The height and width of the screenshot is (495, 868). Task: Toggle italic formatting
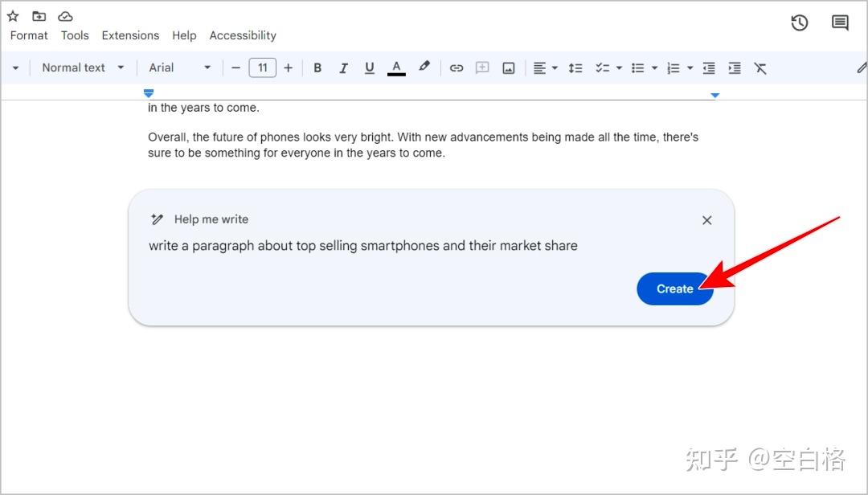click(x=343, y=68)
